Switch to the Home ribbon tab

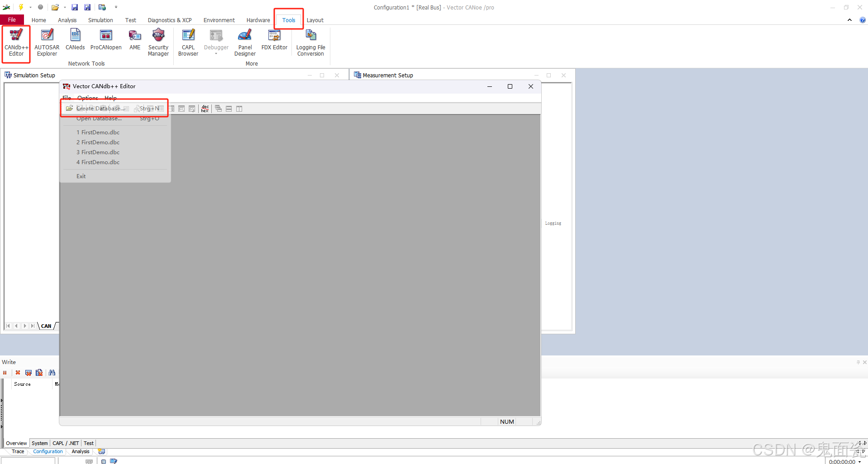coord(39,20)
